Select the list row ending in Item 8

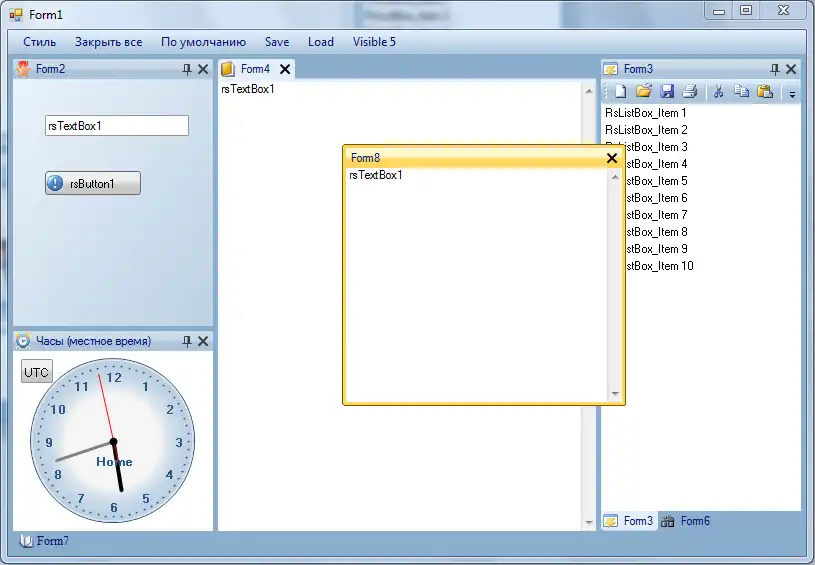[x=712, y=232]
